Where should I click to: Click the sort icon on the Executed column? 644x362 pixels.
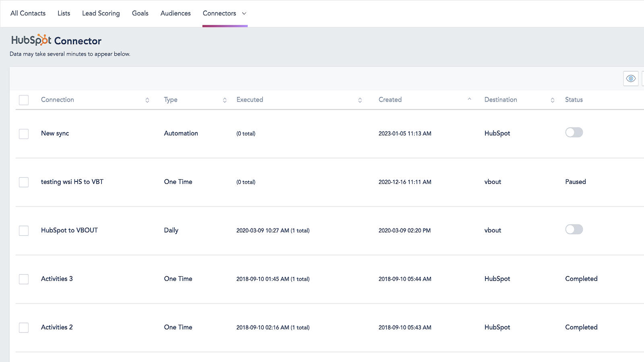click(360, 100)
